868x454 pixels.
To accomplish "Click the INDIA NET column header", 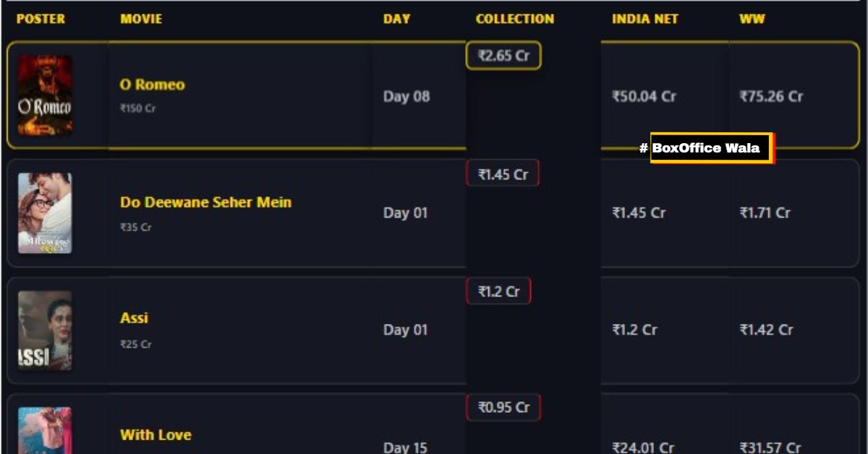I will 645,19.
